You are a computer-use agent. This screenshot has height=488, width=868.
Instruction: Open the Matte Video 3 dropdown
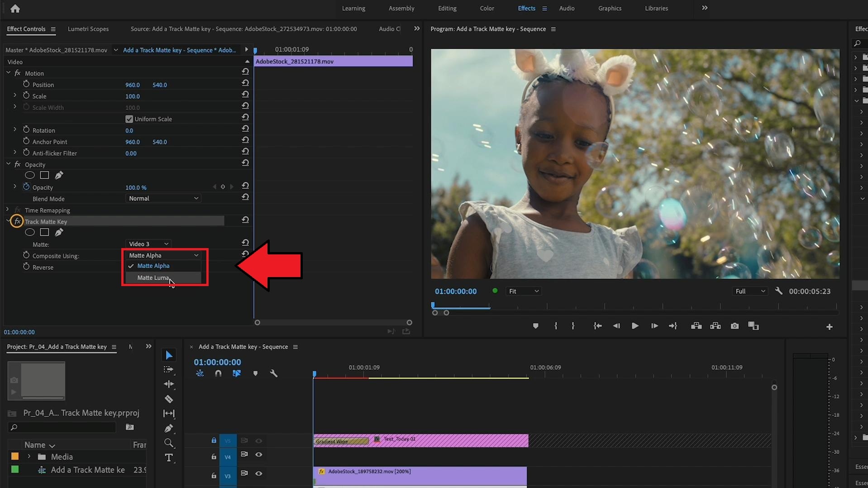point(148,244)
